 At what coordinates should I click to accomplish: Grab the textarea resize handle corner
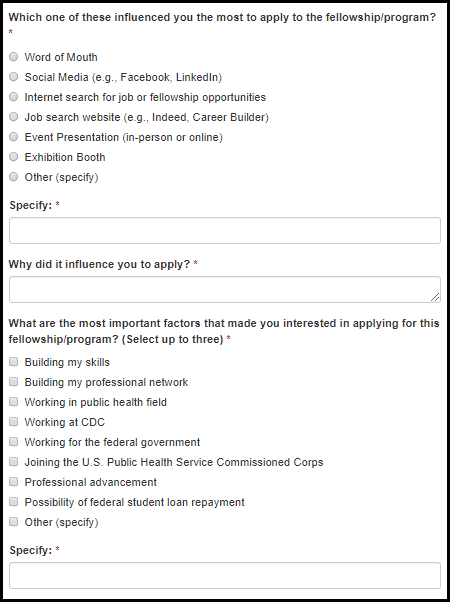tap(435, 297)
